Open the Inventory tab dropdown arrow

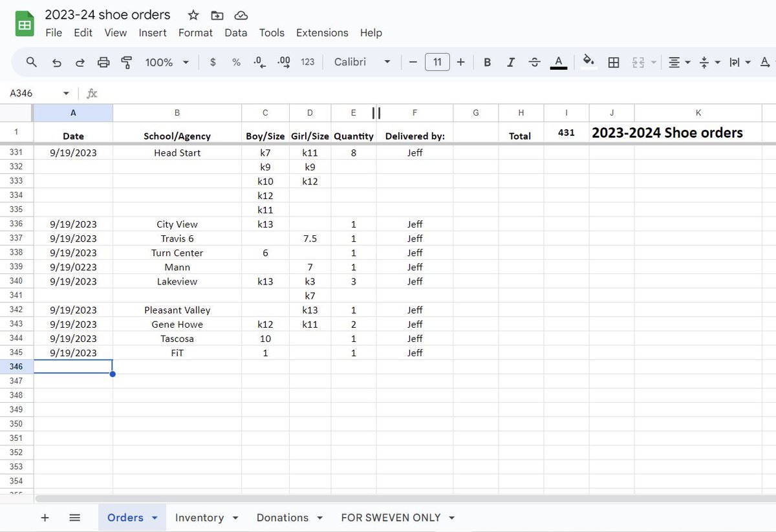[x=235, y=518]
